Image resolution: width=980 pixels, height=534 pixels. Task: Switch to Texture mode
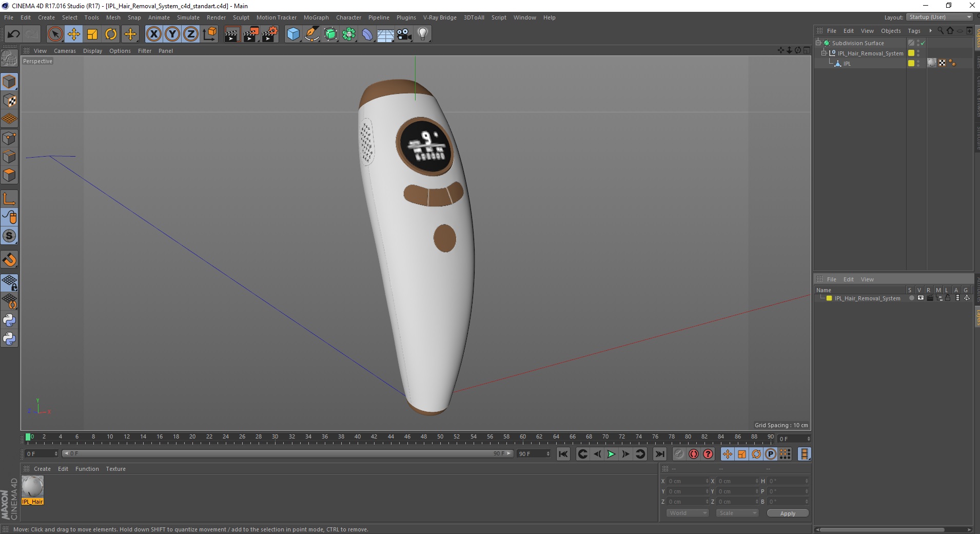click(x=9, y=101)
